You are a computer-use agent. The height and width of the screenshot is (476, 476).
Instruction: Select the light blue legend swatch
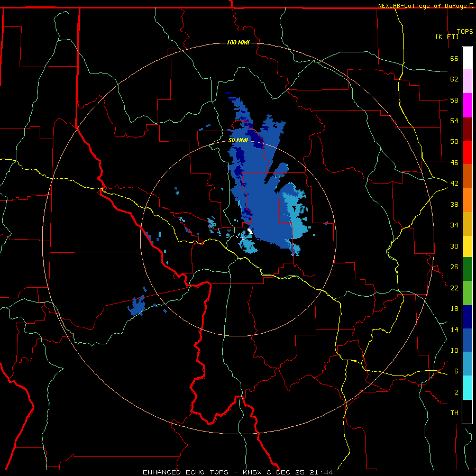(x=467, y=364)
